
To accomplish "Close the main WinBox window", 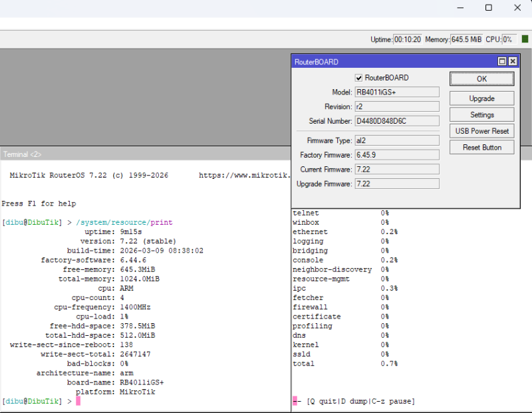I will point(517,7).
